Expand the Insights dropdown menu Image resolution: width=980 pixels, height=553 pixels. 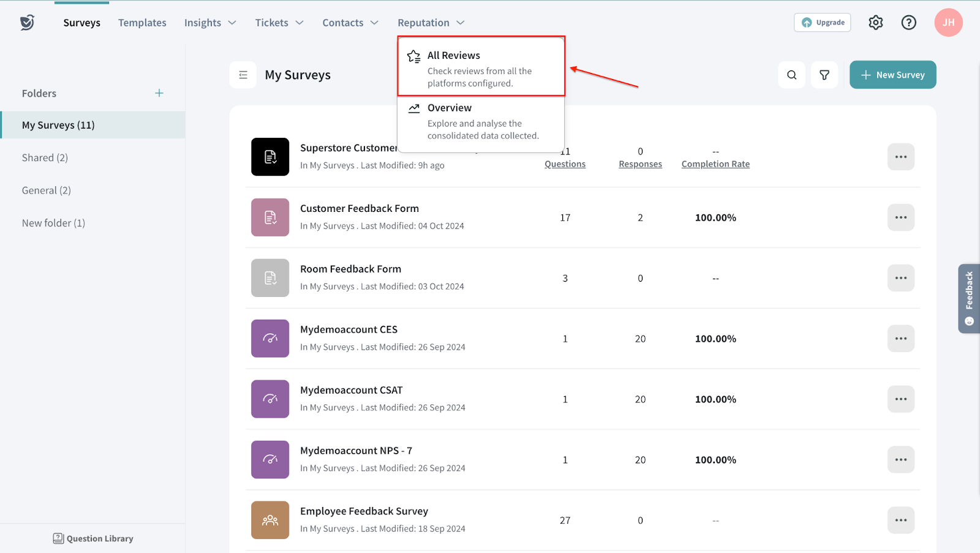pyautogui.click(x=210, y=23)
